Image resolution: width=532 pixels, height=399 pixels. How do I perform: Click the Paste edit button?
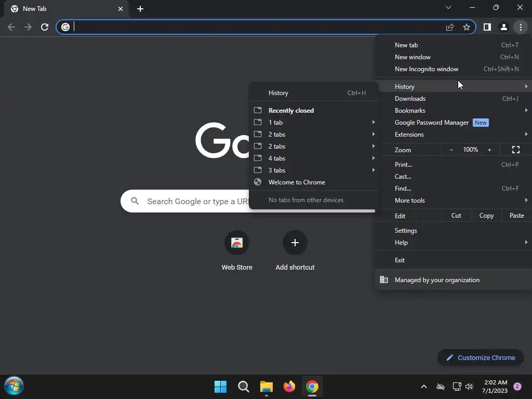click(x=517, y=216)
